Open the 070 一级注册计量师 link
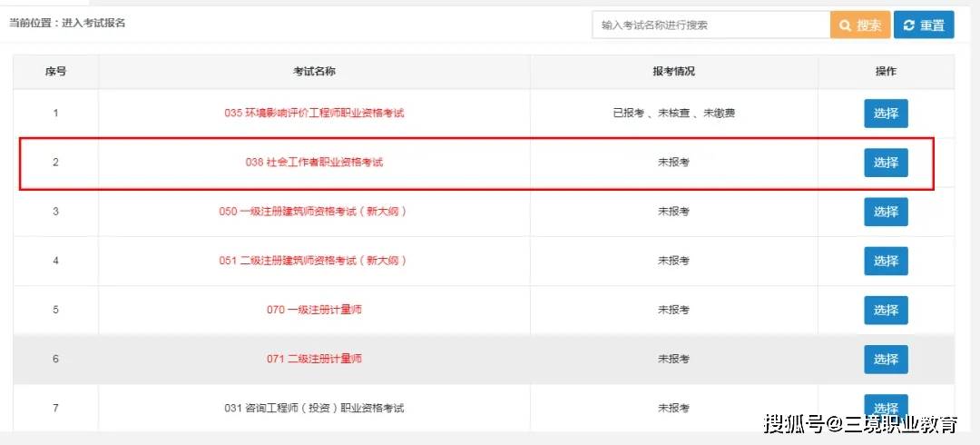This screenshot has width=980, height=445. tap(314, 310)
